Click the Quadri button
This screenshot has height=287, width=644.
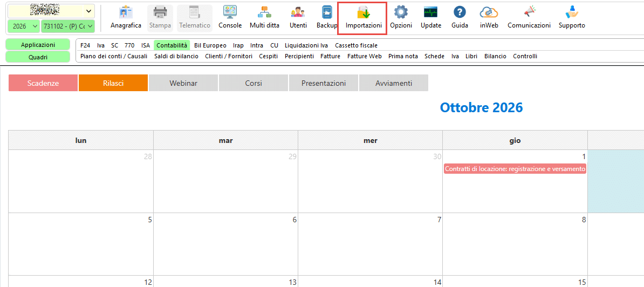pyautogui.click(x=38, y=57)
